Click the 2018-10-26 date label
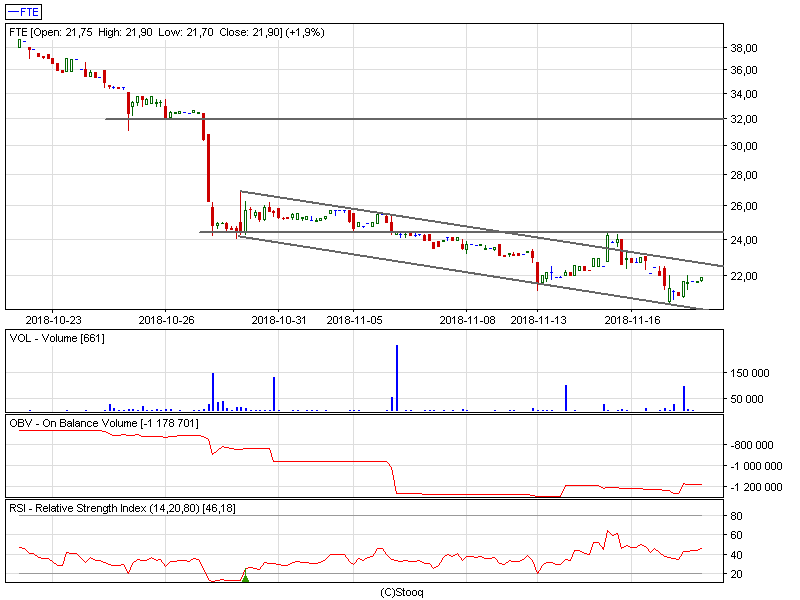800x600 pixels. pyautogui.click(x=166, y=320)
